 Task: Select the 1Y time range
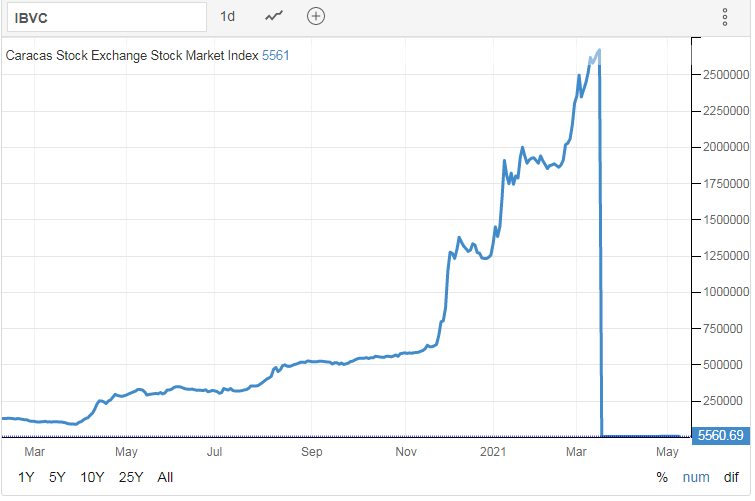pyautogui.click(x=26, y=477)
